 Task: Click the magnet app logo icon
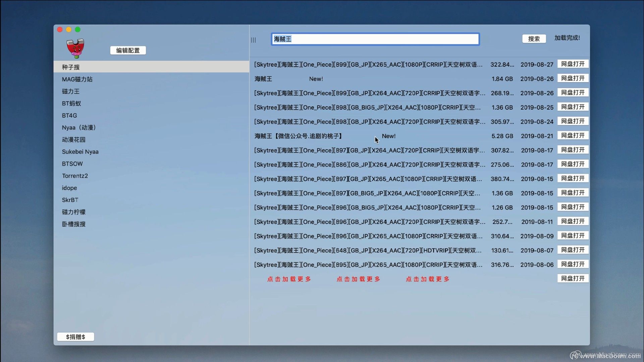pos(75,48)
